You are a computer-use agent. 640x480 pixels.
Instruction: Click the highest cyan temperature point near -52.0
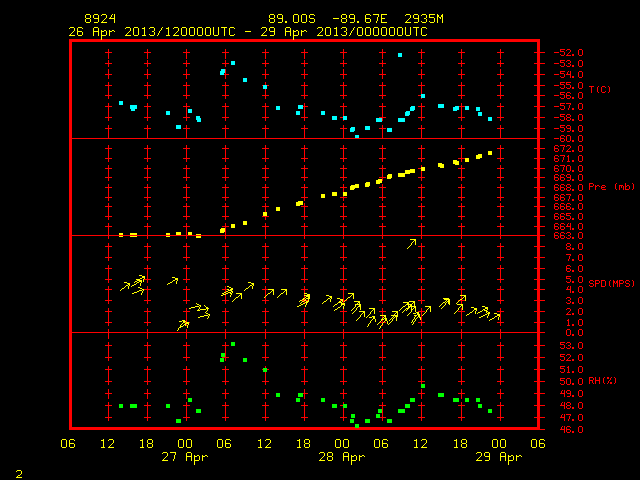(400, 55)
